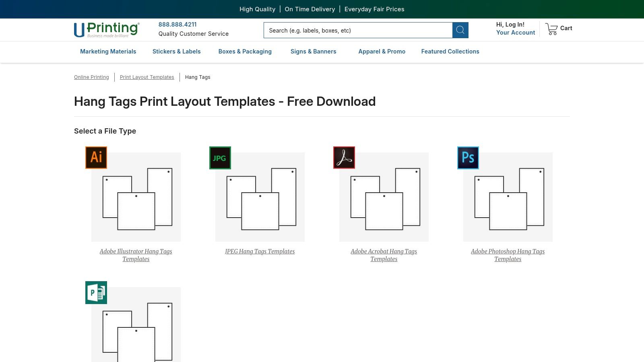Viewport: 644px width, 362px height.
Task: Click Everyday Fair Prices banner text
Action: (x=374, y=9)
